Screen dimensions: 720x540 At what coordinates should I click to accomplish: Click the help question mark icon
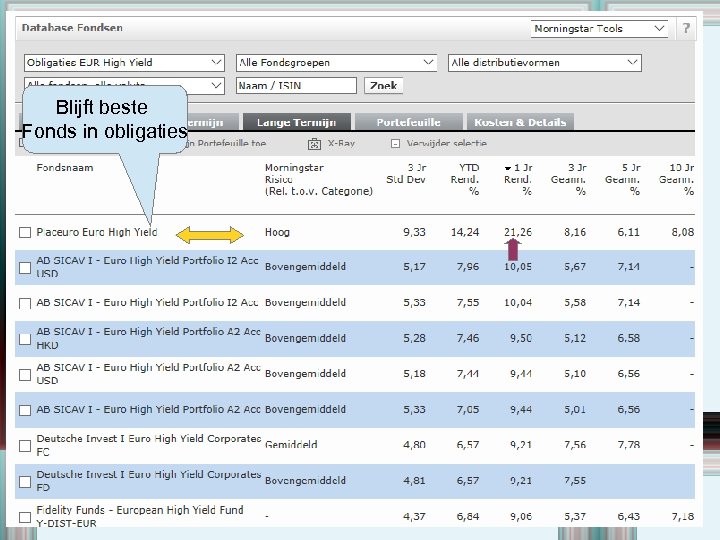pos(686,28)
